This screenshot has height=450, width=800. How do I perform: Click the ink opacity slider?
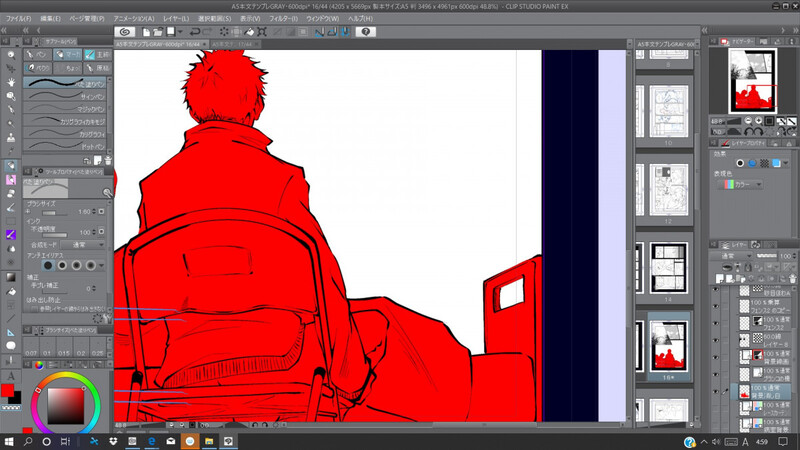click(54, 235)
